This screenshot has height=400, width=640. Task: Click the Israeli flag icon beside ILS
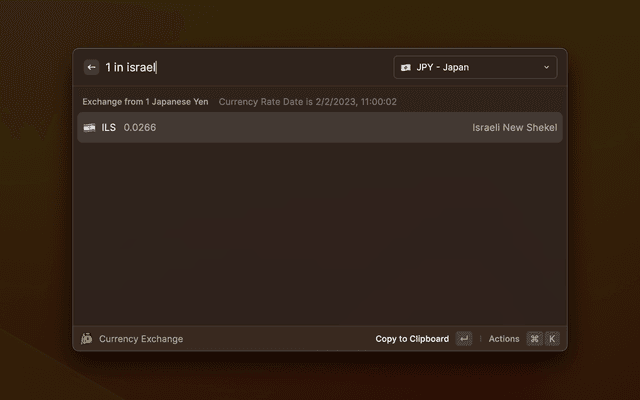(x=89, y=127)
